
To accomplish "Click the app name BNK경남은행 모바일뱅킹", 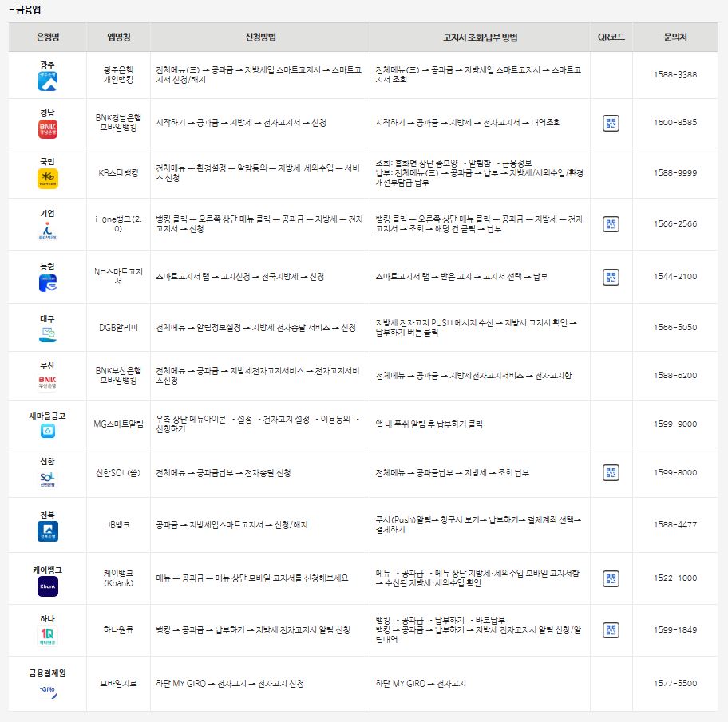I will [118, 123].
